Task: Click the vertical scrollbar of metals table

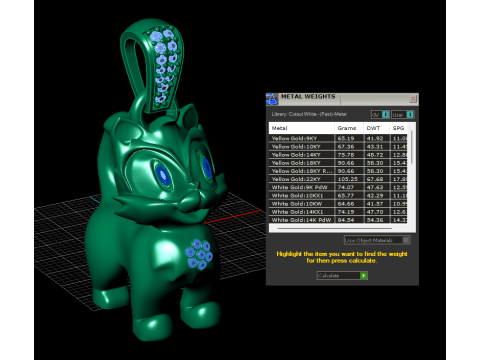Action: 412,147
